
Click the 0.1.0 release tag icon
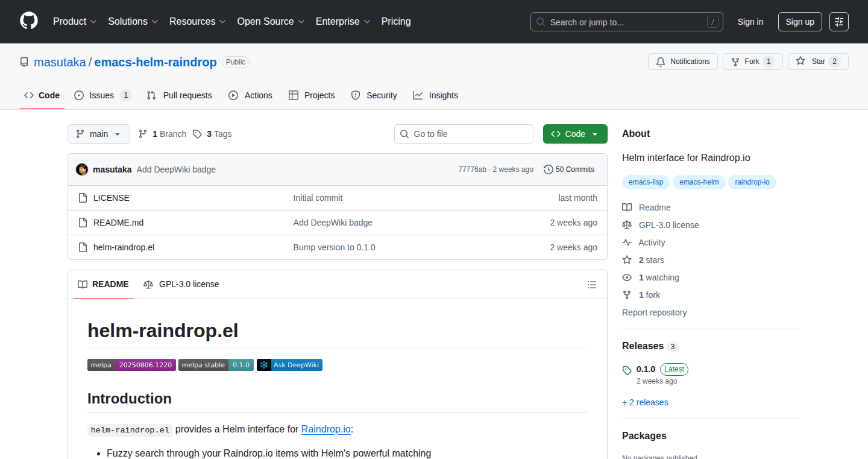click(x=627, y=370)
